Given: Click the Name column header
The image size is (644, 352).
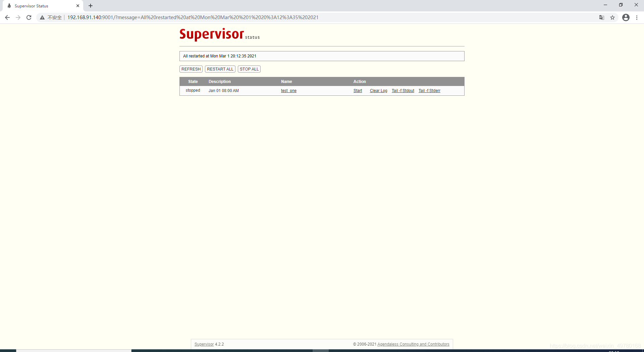Looking at the screenshot, I should (286, 82).
